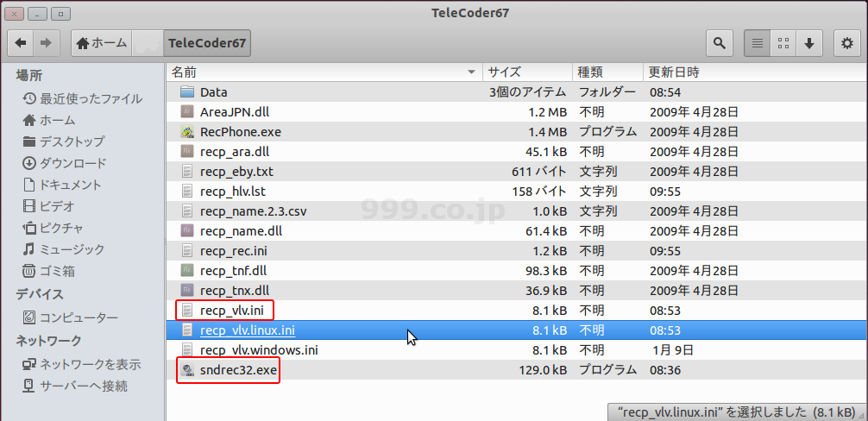
Task: Click the 611 バイト size cell
Action: pyautogui.click(x=539, y=172)
